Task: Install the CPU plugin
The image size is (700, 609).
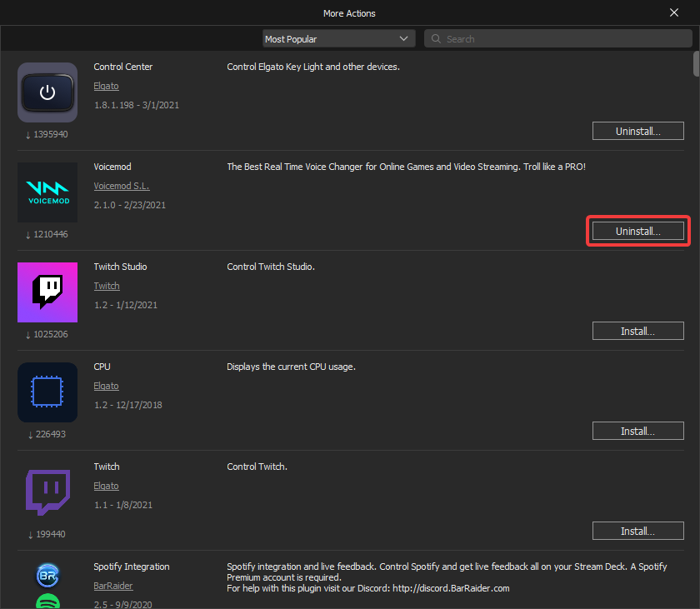Action: (x=638, y=431)
